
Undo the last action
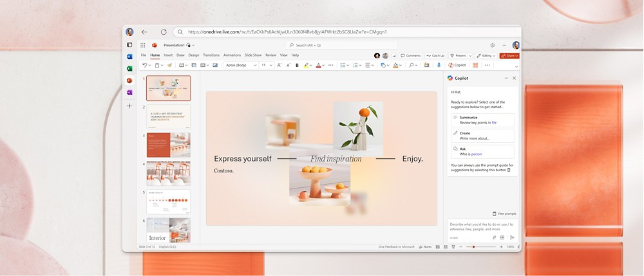144,65
